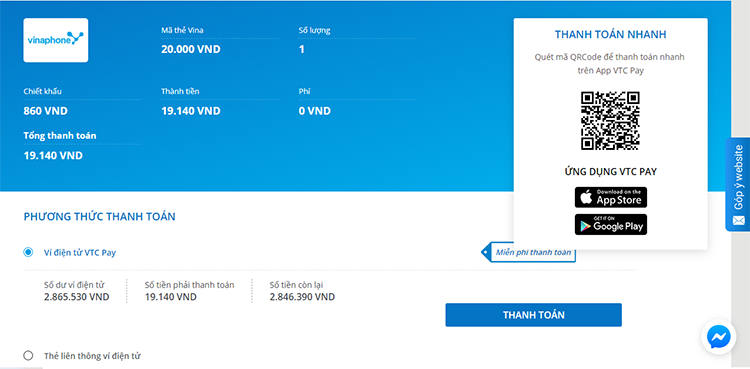Click the Miễn phí thanh toán tag
The image size is (750, 369).
tap(528, 252)
